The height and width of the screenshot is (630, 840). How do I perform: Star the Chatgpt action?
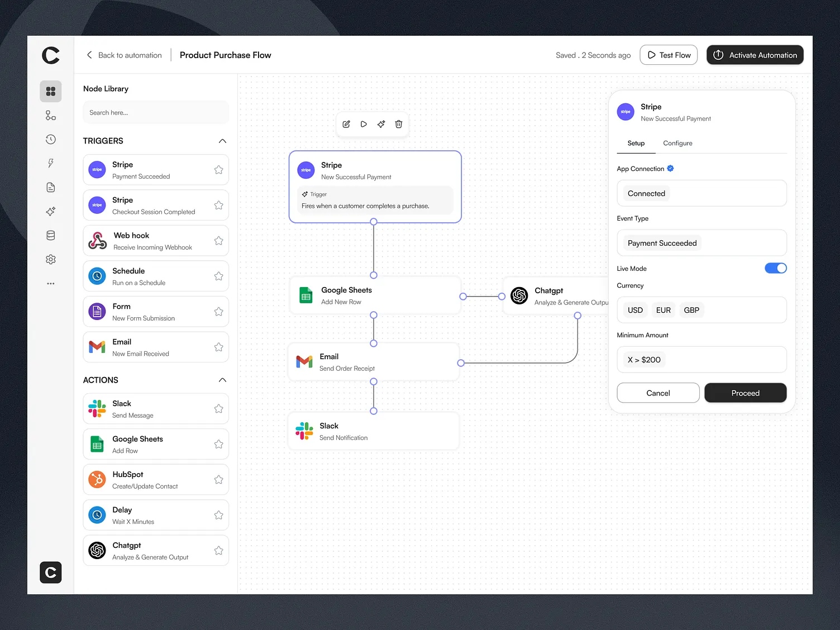[x=218, y=551]
